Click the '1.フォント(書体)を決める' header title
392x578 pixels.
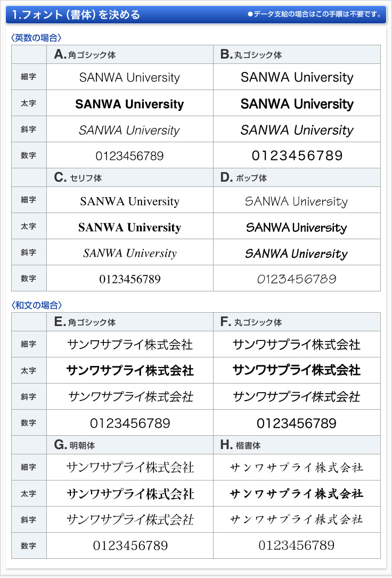pos(76,14)
